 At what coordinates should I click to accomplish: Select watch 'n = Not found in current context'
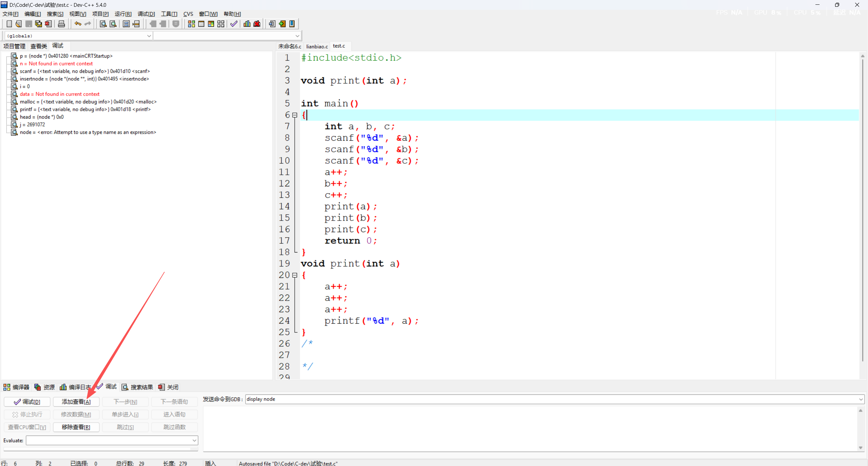pos(56,64)
